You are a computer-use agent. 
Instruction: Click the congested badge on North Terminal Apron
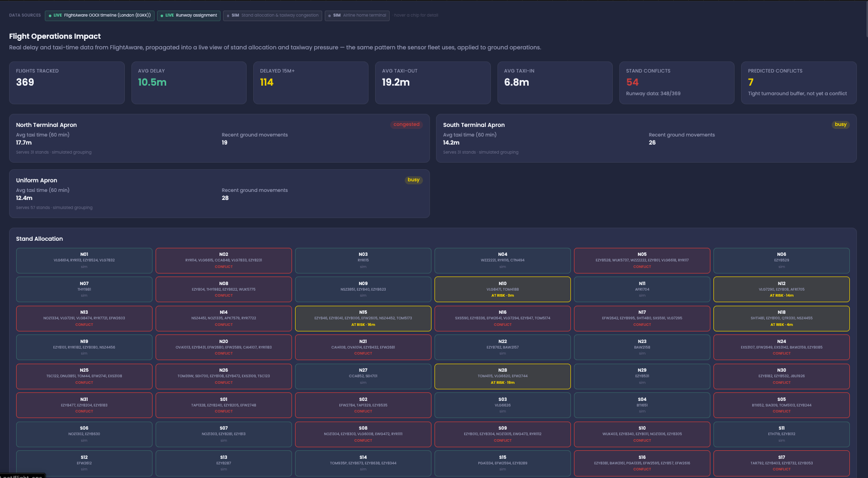[406, 124]
